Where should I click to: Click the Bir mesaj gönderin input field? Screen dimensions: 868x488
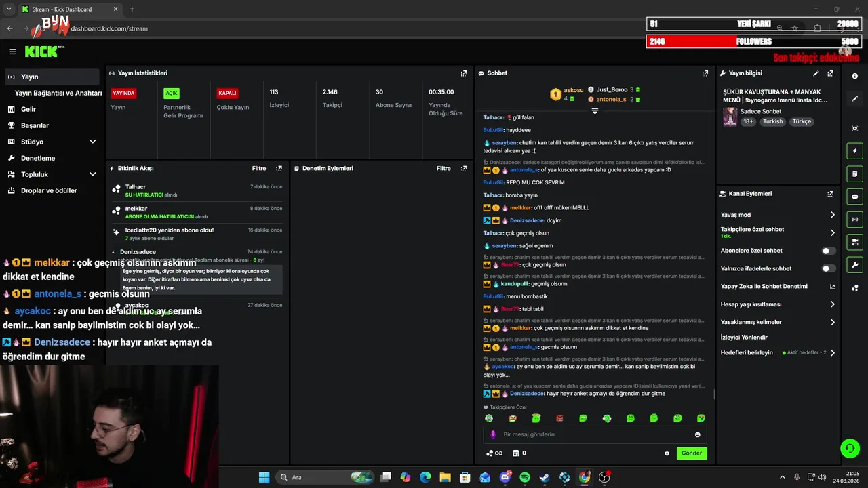[595, 434]
